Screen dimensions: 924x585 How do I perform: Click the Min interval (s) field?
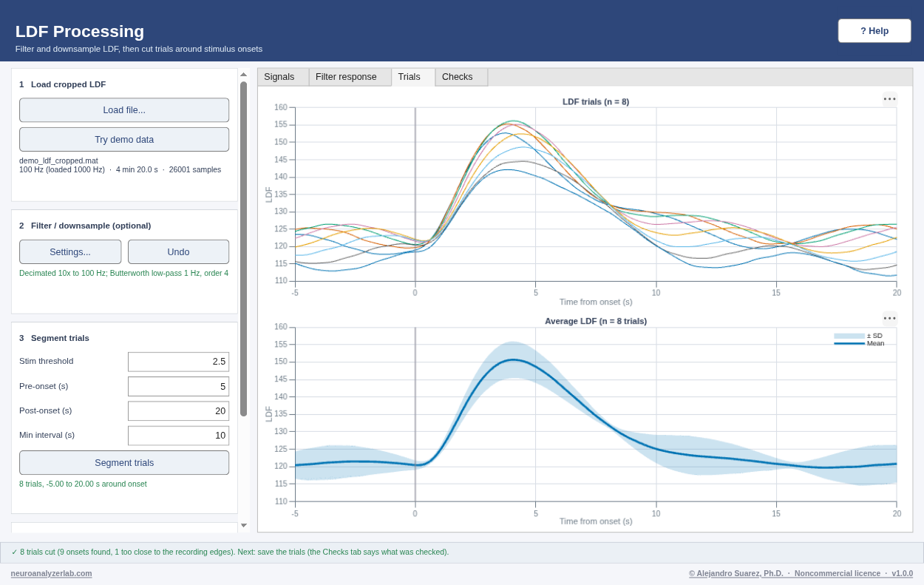pos(178,436)
